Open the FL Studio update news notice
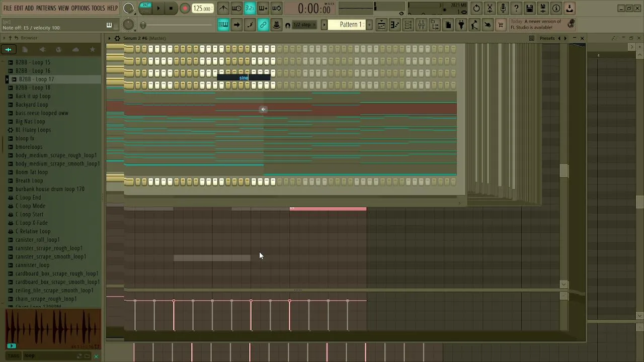Screen dimensions: 644x362 [x=542, y=25]
